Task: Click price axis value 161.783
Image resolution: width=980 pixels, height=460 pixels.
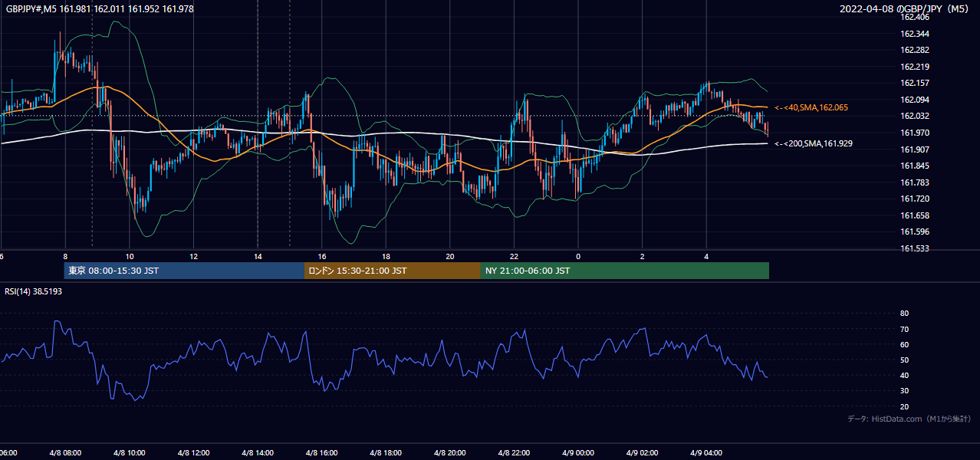Action: 914,182
